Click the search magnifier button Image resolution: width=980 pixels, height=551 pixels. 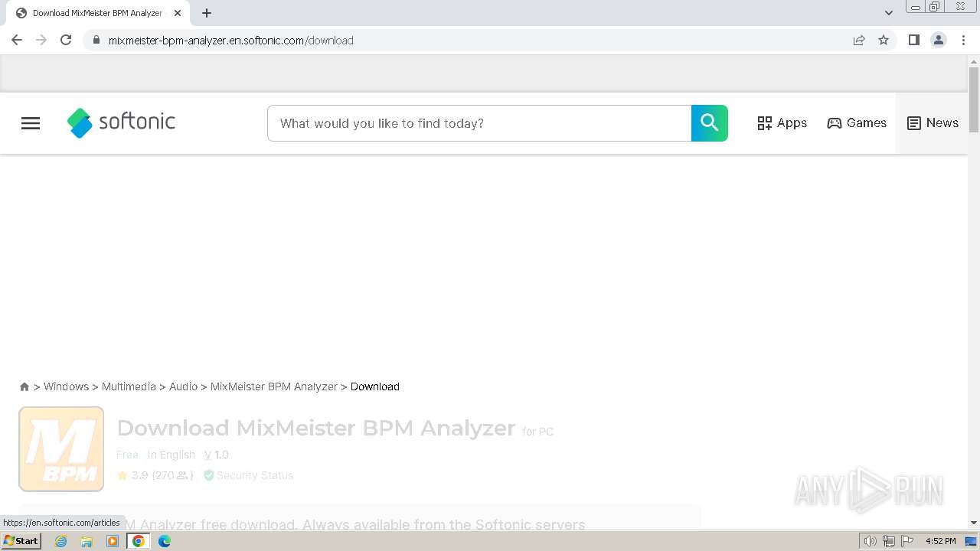710,123
